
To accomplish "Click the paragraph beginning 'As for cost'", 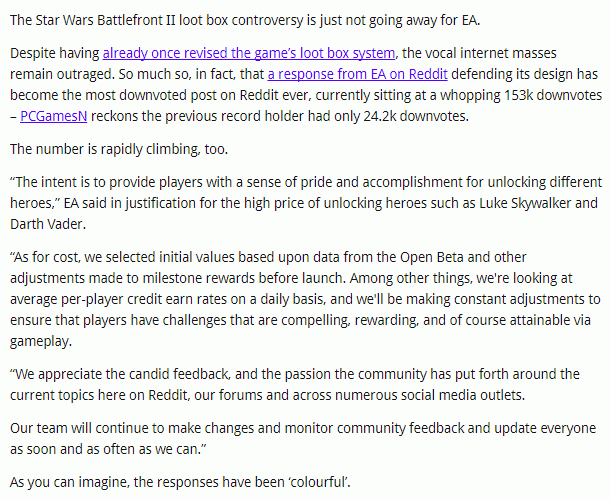I will click(x=305, y=299).
